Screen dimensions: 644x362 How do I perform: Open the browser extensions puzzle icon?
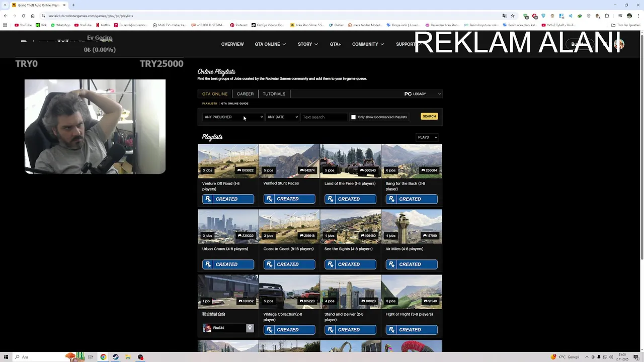[607, 16]
